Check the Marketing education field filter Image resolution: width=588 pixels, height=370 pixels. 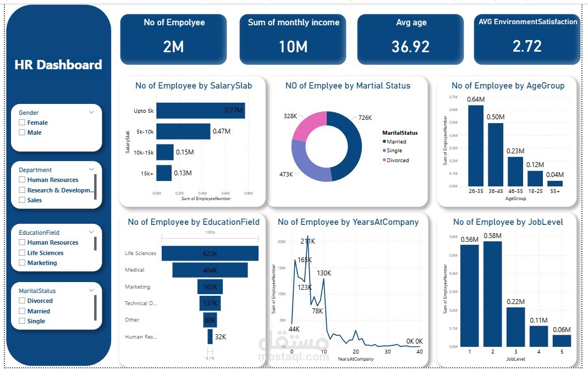(21, 262)
